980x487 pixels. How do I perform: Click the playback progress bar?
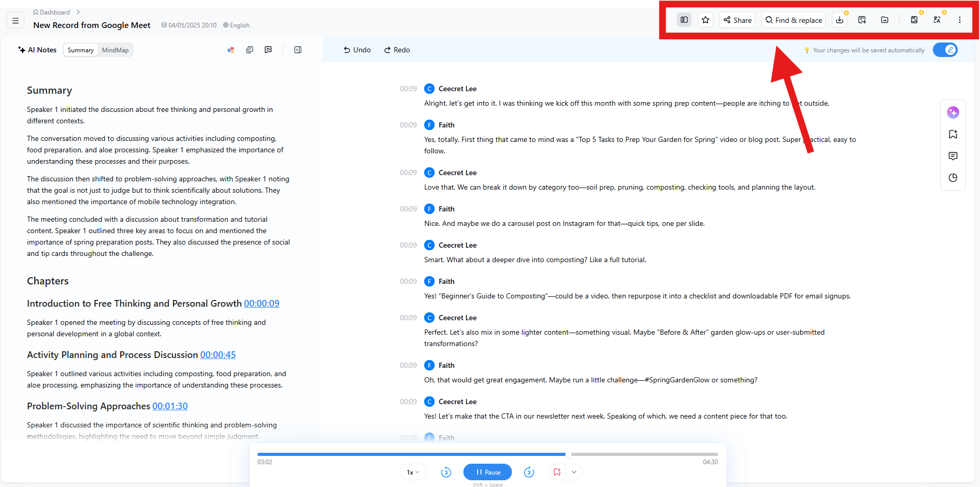coord(488,454)
